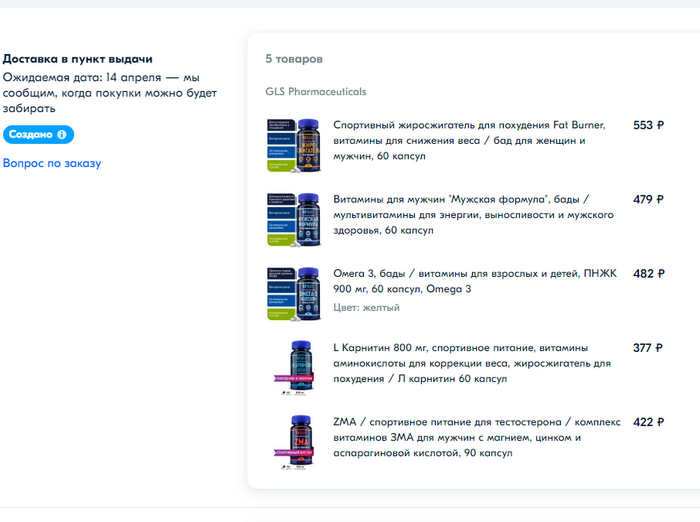Open the Омега 3 product thumbnail
The width and height of the screenshot is (700, 522).
(x=294, y=293)
